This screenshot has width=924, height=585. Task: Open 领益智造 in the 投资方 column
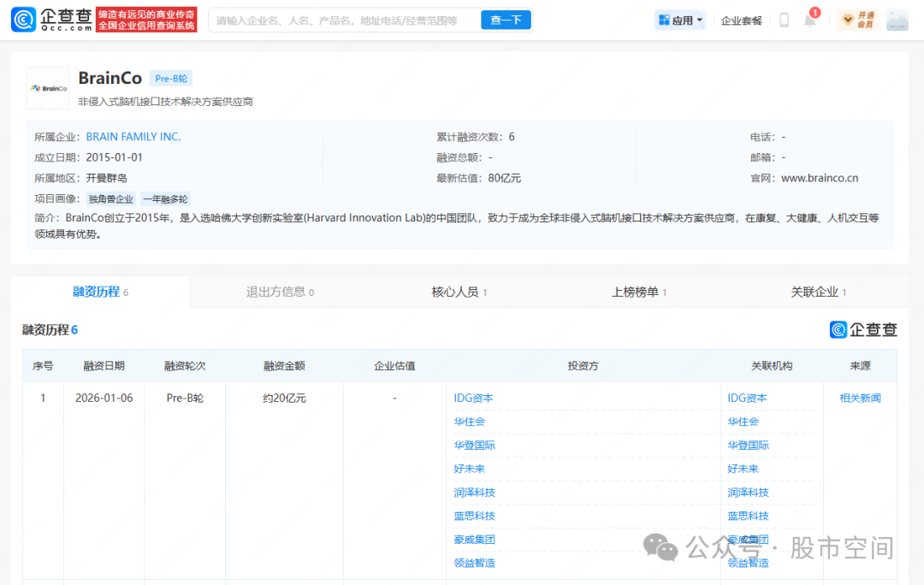(474, 563)
